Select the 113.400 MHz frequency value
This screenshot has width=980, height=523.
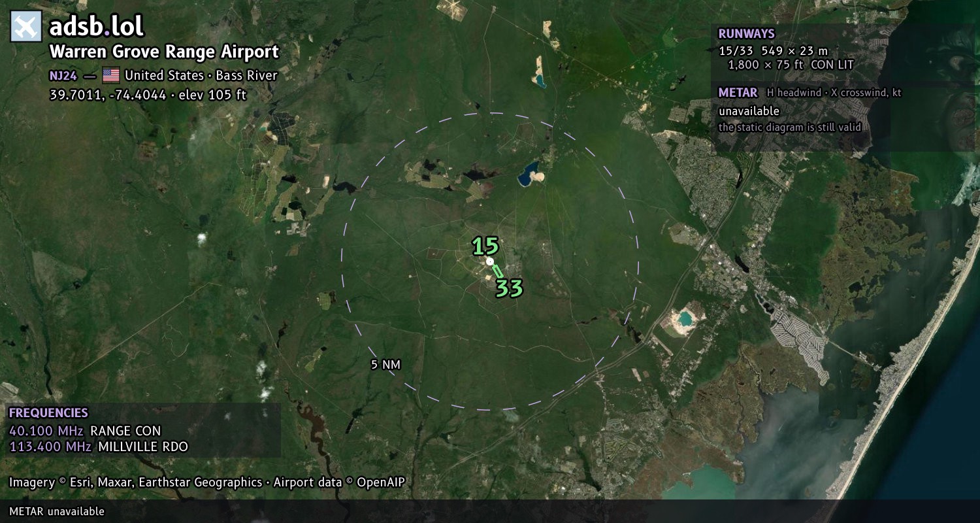(x=50, y=447)
